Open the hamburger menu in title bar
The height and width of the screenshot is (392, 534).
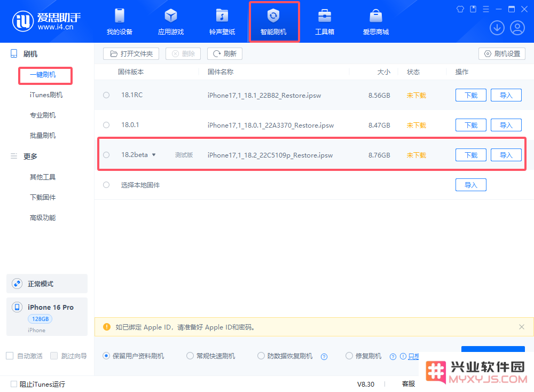click(486, 9)
